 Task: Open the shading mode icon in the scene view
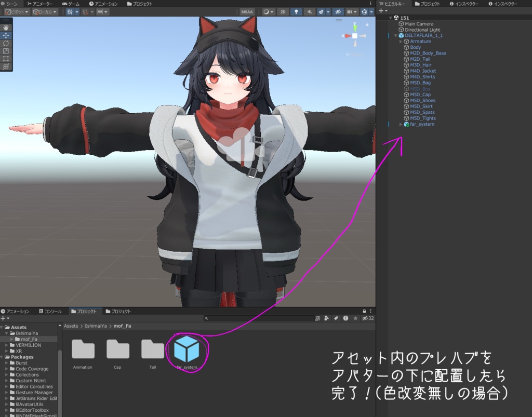(267, 11)
